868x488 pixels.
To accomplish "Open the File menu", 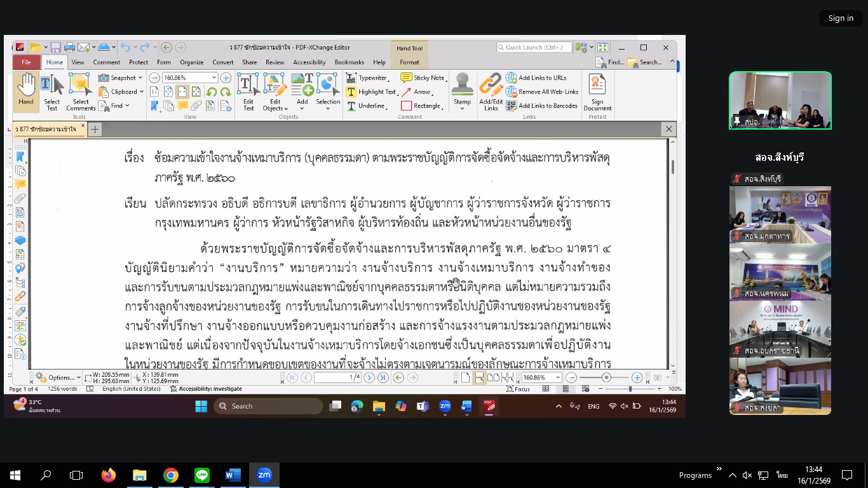I will (27, 62).
